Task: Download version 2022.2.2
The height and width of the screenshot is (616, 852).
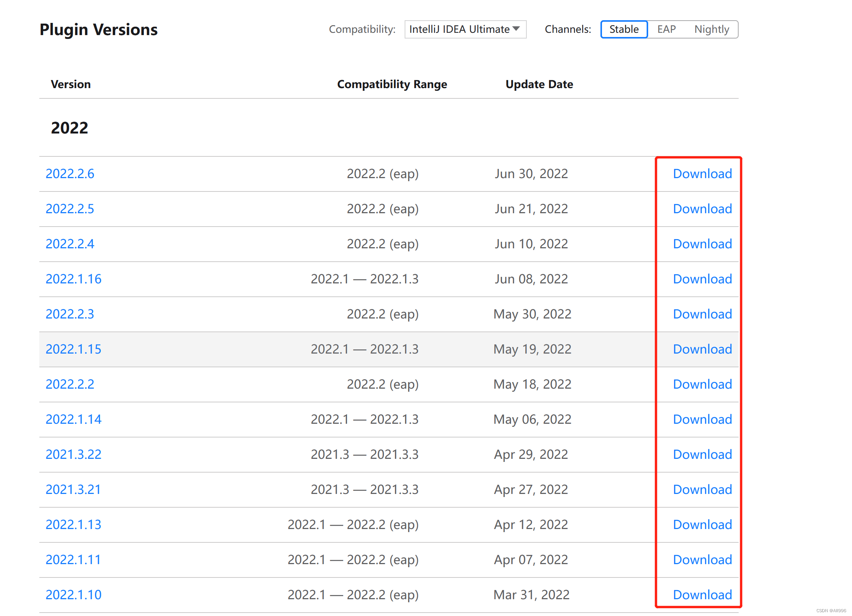Action: click(x=702, y=384)
